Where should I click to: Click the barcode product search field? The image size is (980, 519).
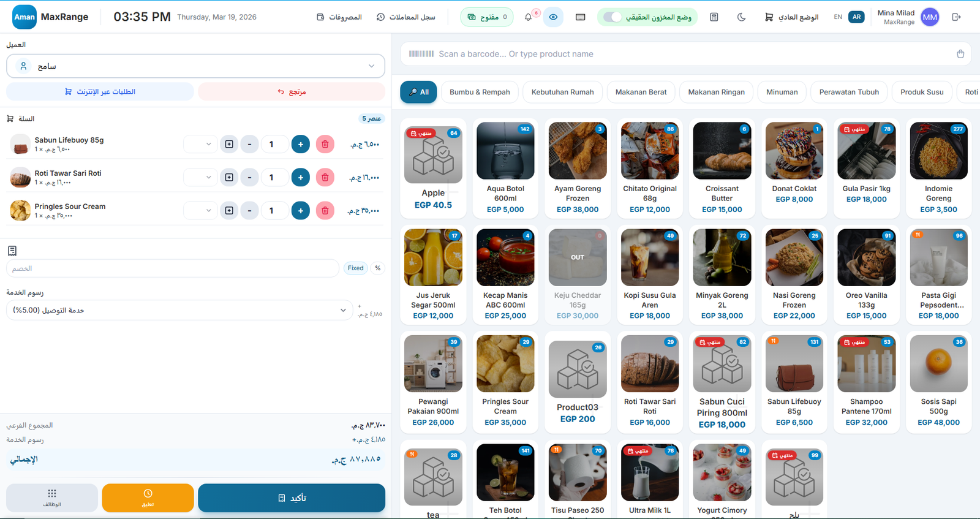click(x=686, y=54)
